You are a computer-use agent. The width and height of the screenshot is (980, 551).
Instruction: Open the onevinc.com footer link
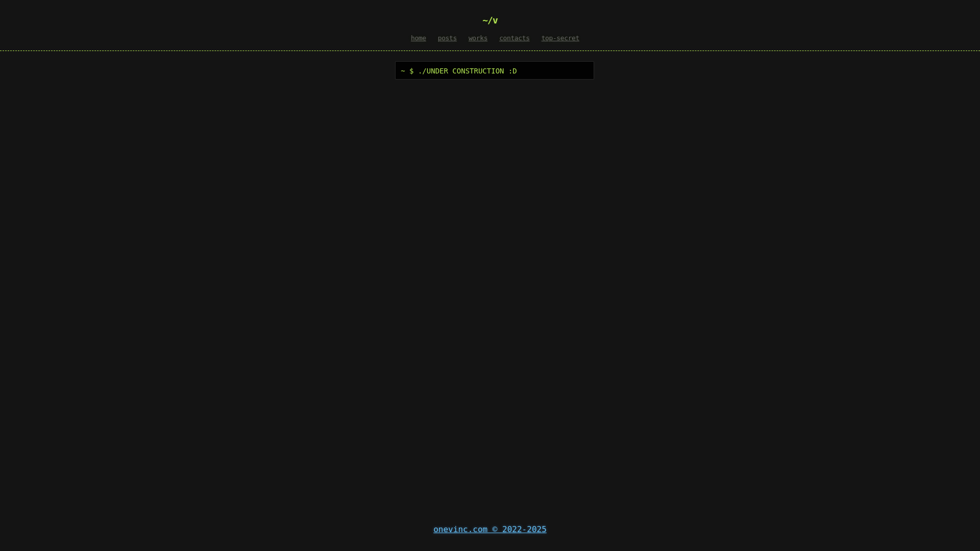pos(490,530)
